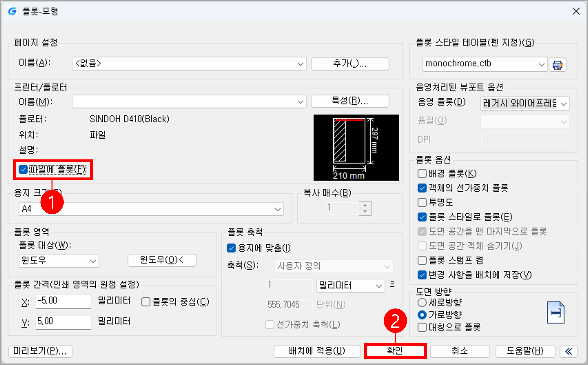Click the 취소 button
Screen dimensions: 588x365
point(460,351)
